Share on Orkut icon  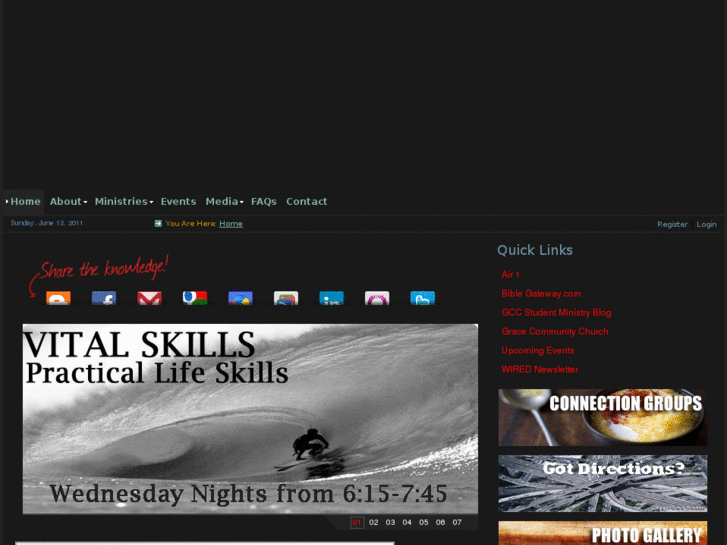pyautogui.click(x=377, y=298)
